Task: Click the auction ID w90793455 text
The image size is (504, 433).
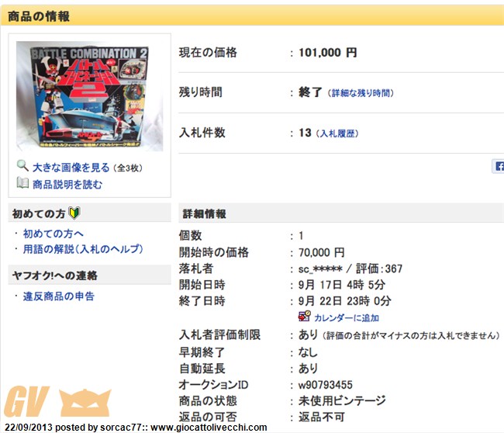Action: [x=326, y=385]
